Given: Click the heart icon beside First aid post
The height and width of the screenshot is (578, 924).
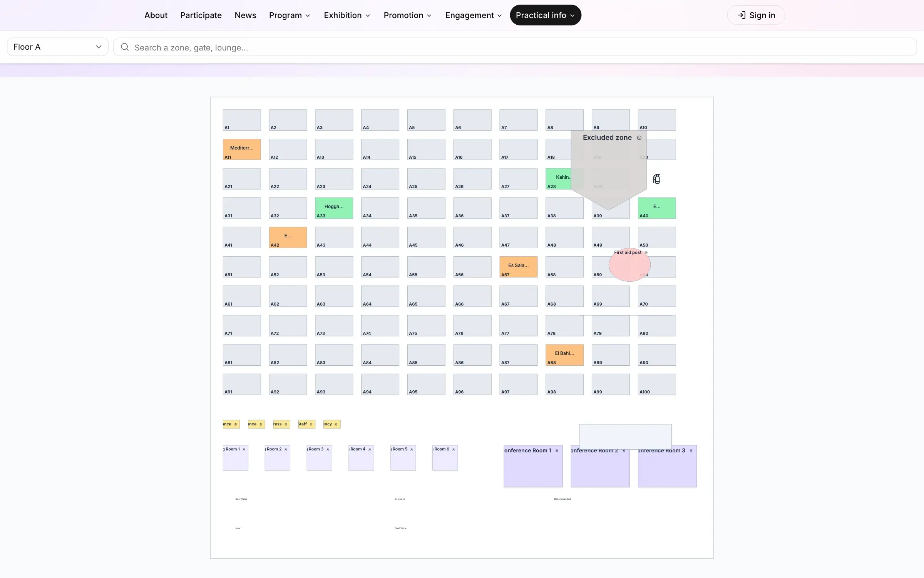Looking at the screenshot, I should (x=646, y=253).
